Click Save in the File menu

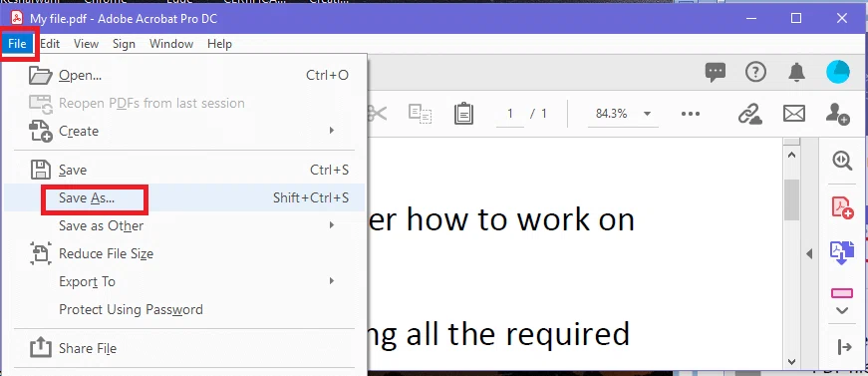(183, 170)
